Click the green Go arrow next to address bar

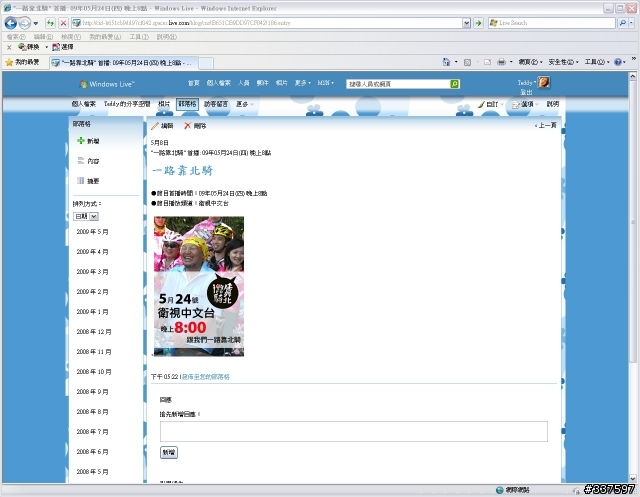tap(478, 23)
